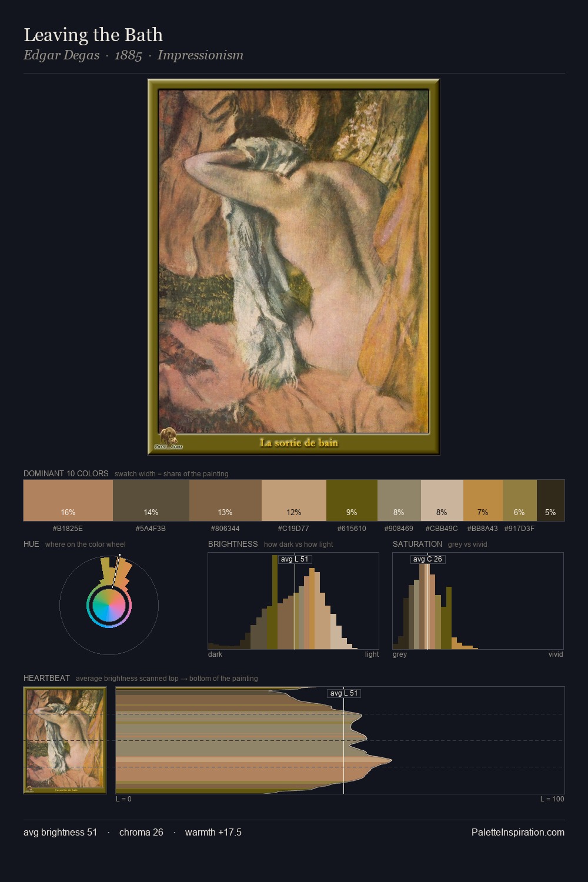Click the grey axis label under Saturation
The image size is (588, 882).
pos(400,654)
